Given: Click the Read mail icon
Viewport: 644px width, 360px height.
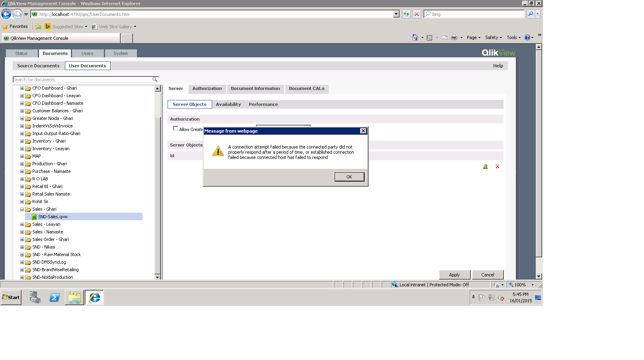Looking at the screenshot, I should (x=445, y=38).
